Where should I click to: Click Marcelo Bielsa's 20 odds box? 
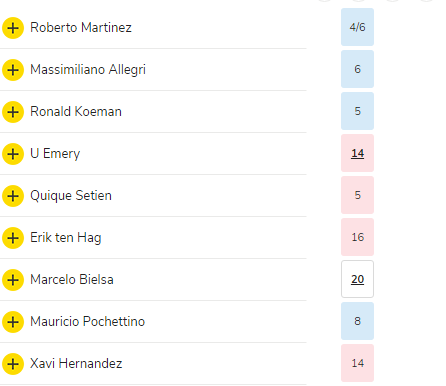[x=357, y=279]
